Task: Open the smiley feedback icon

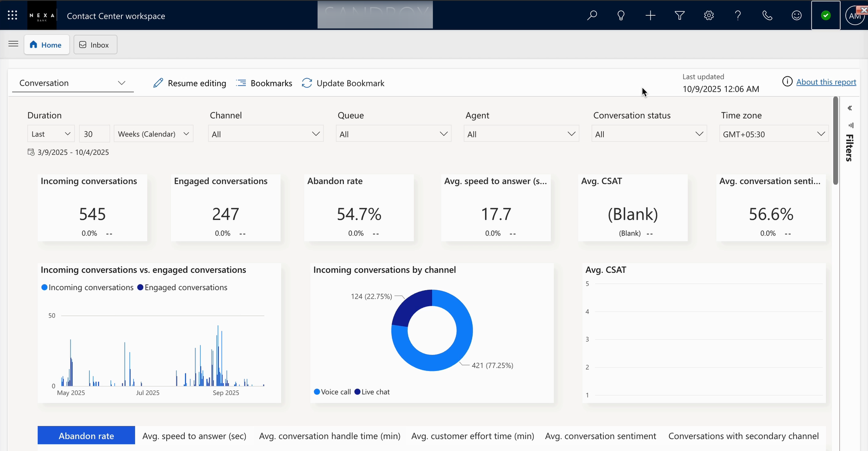Action: pos(796,16)
